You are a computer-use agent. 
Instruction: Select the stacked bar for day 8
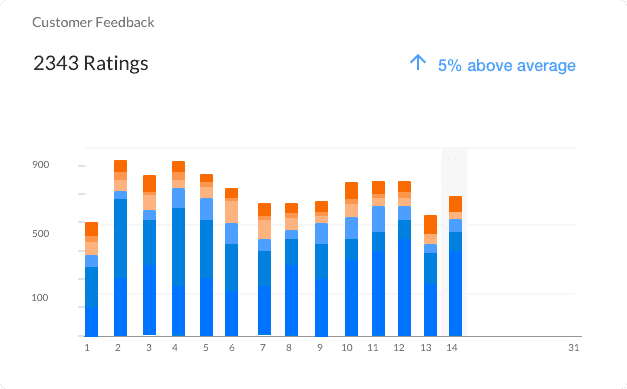292,270
